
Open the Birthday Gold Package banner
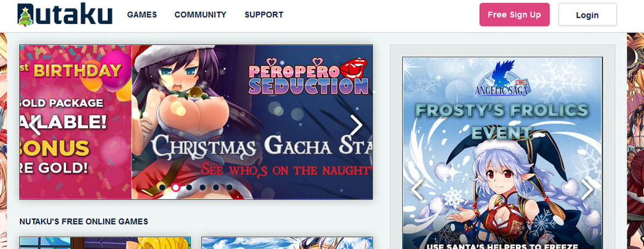point(76,122)
